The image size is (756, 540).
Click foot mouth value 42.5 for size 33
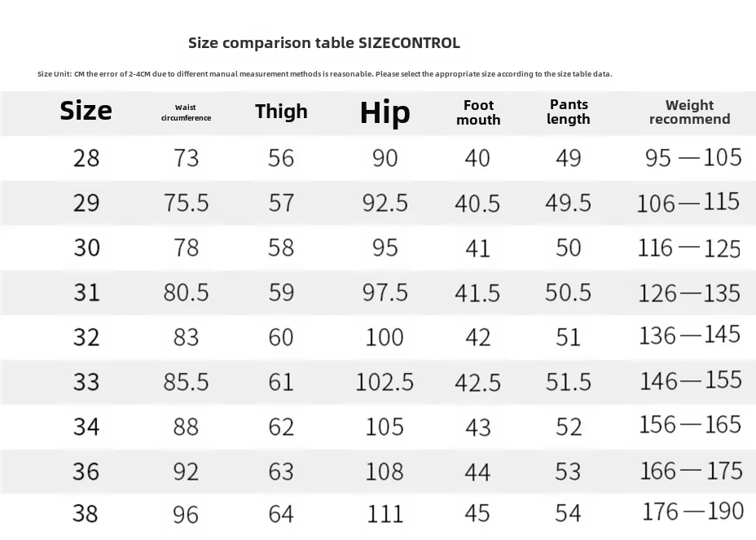point(477,381)
